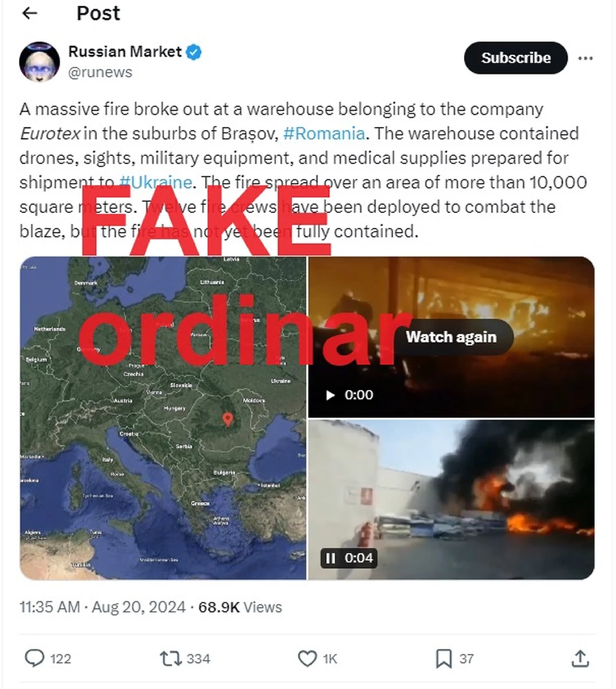Share the post via share icon
This screenshot has width=616, height=689.
pyautogui.click(x=580, y=659)
